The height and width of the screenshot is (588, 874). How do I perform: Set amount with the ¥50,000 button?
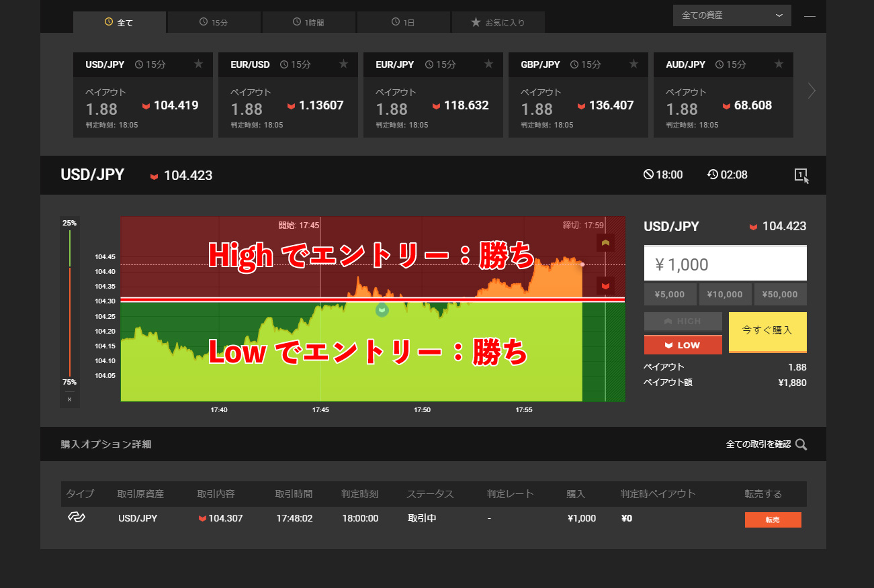coord(781,295)
